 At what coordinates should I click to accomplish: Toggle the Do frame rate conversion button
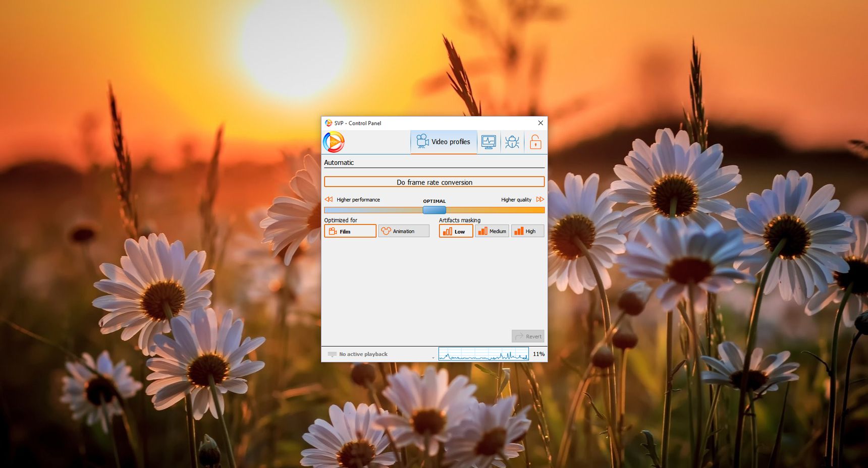pyautogui.click(x=435, y=182)
